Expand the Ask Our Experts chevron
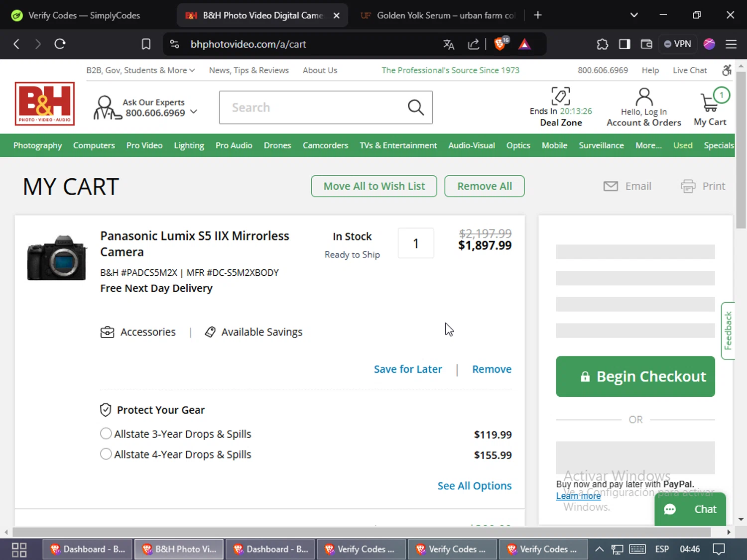The image size is (747, 560). 194,112
